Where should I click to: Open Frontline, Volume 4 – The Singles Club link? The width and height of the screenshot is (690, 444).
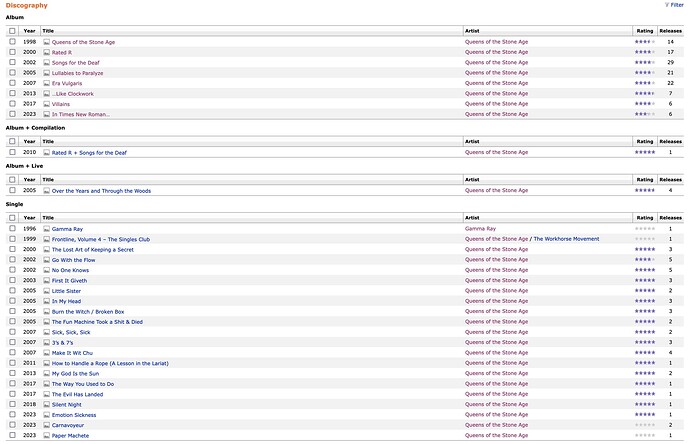coord(101,239)
